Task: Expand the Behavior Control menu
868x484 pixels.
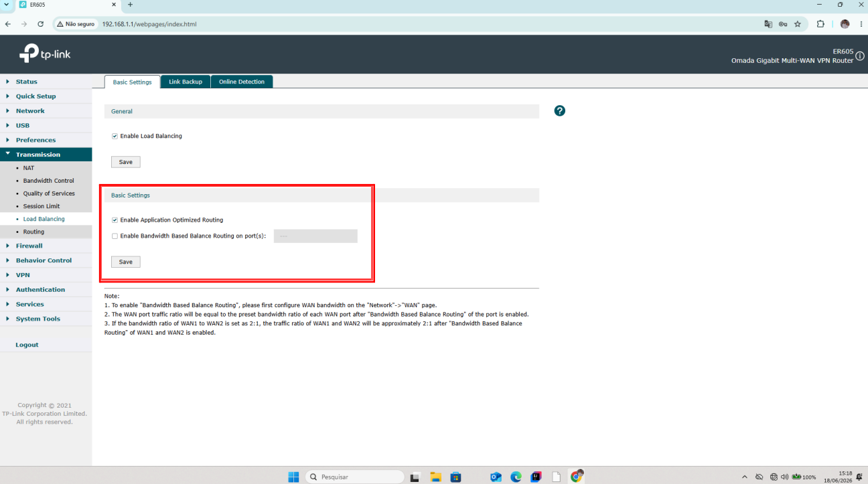Action: (46, 260)
